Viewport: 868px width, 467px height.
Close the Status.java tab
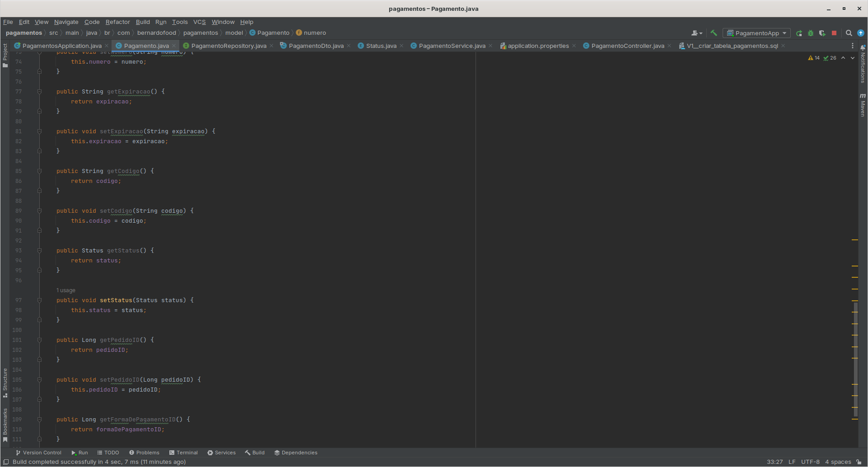click(x=401, y=46)
